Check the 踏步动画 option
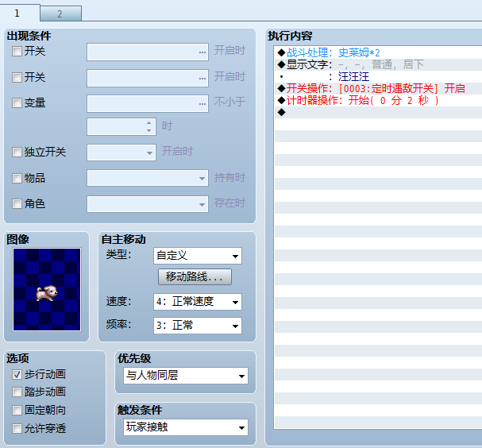 pyautogui.click(x=17, y=392)
